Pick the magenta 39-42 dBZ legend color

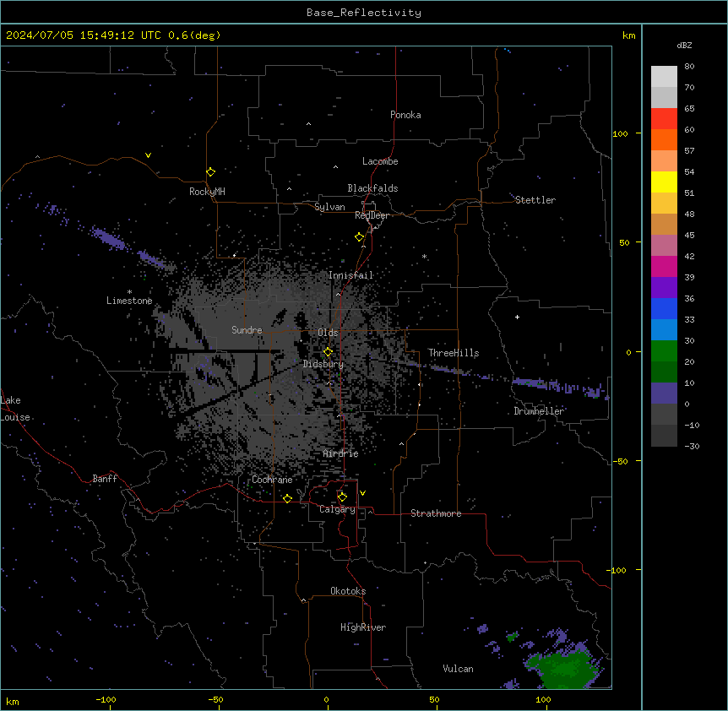click(x=664, y=266)
